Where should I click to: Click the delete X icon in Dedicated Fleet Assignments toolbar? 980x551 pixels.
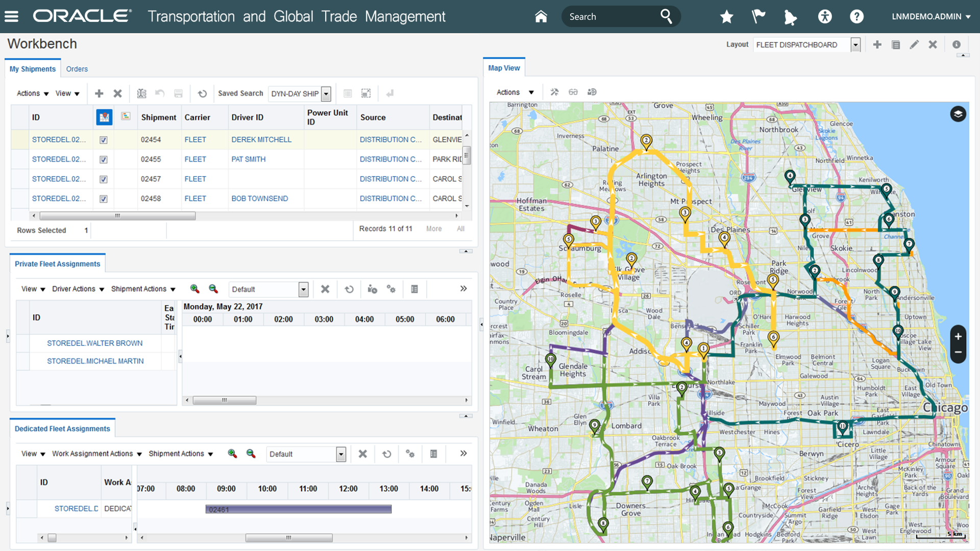click(x=362, y=454)
